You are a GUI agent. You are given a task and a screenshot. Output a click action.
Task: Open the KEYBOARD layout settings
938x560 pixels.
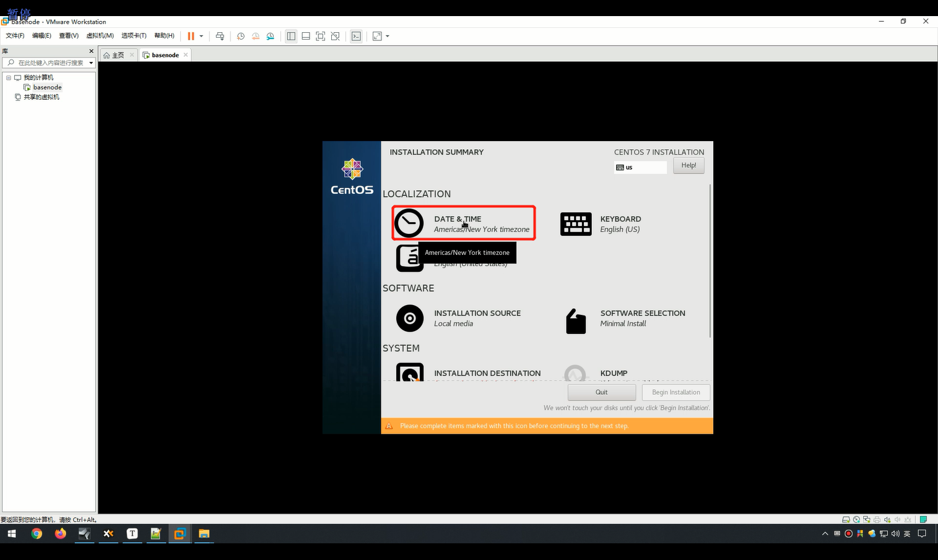(601, 224)
